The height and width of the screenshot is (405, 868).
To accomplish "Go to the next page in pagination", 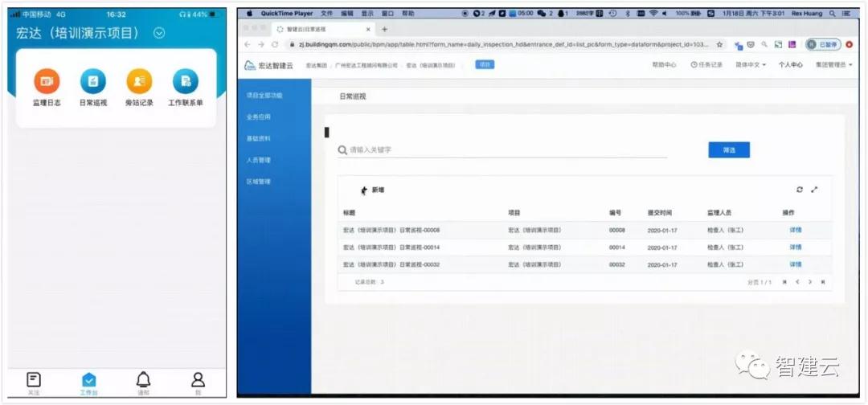I will click(x=809, y=282).
